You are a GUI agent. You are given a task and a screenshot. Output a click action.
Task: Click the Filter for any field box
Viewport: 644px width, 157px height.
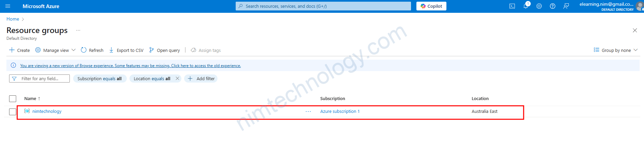coord(40,78)
